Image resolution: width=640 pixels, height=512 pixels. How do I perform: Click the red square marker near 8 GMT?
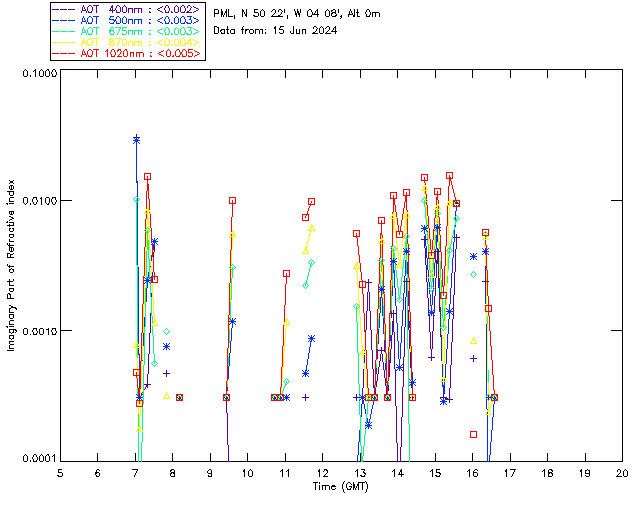[x=179, y=397]
